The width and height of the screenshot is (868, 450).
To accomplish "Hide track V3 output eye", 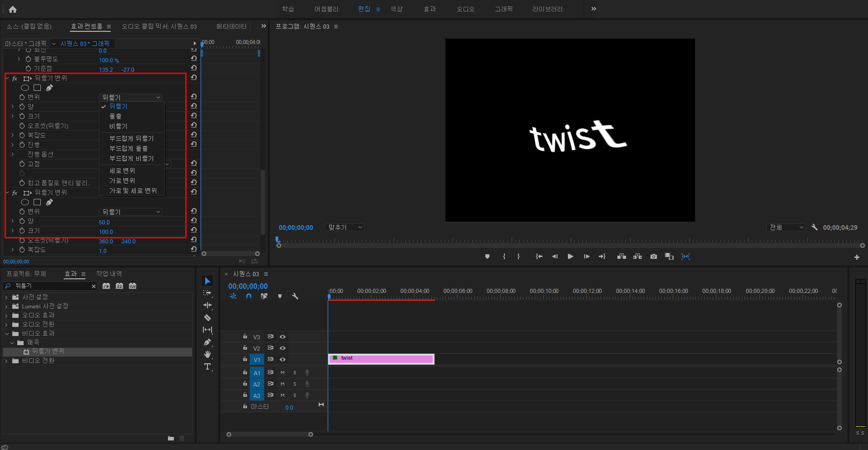I will [x=282, y=337].
